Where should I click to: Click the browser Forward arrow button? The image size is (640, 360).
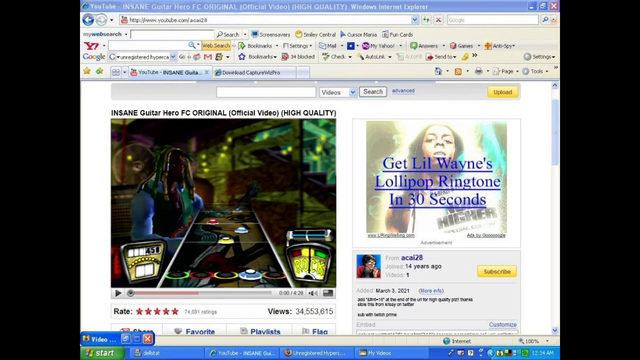coord(101,20)
